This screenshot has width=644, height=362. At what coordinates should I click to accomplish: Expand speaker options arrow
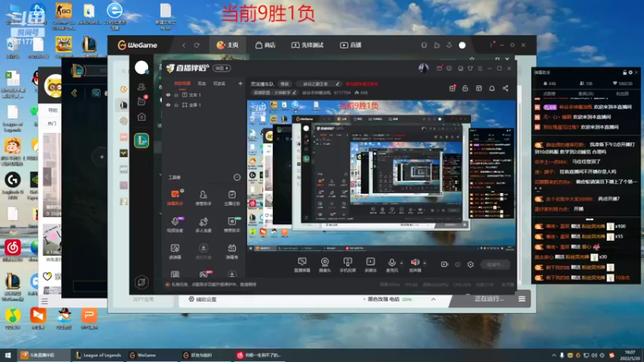(425, 263)
